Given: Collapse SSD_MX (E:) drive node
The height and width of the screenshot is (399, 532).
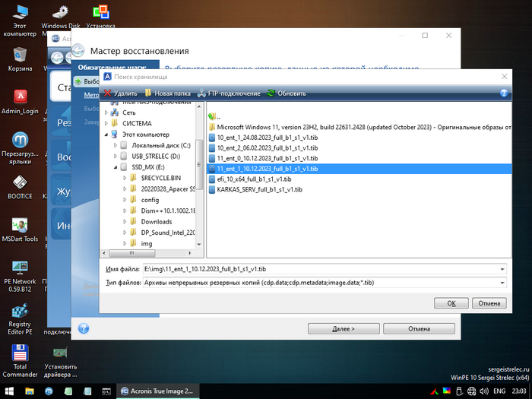Looking at the screenshot, I should tap(116, 167).
